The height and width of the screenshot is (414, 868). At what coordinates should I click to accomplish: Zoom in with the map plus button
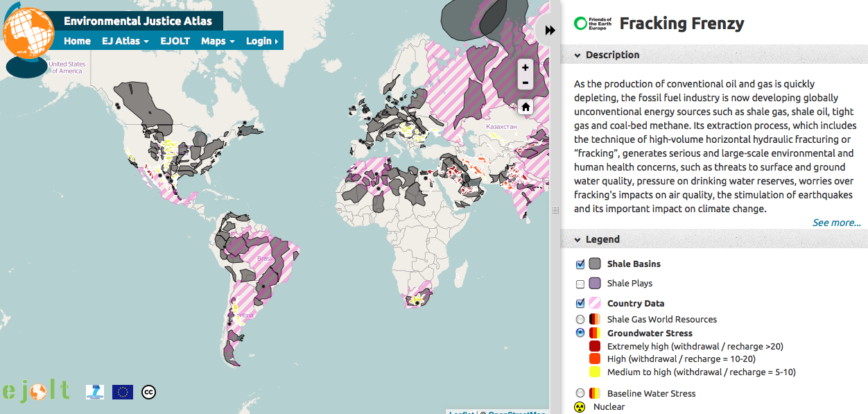coord(526,67)
